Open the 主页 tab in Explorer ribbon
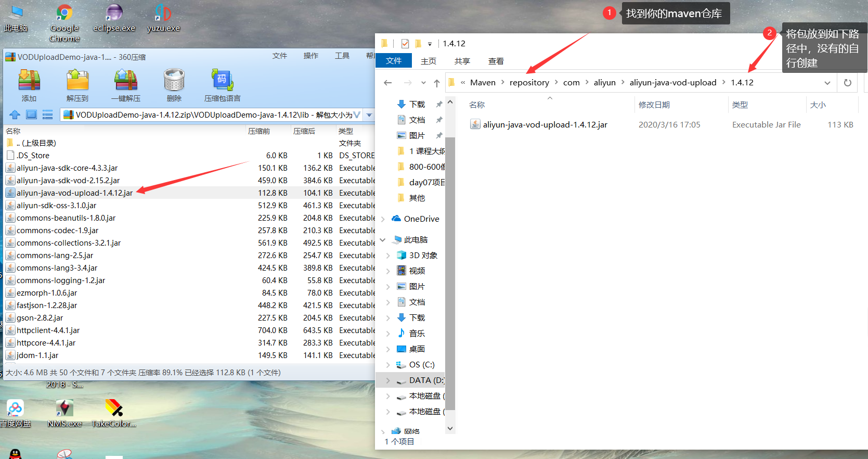Screen dimensions: 868x459 pyautogui.click(x=429, y=61)
